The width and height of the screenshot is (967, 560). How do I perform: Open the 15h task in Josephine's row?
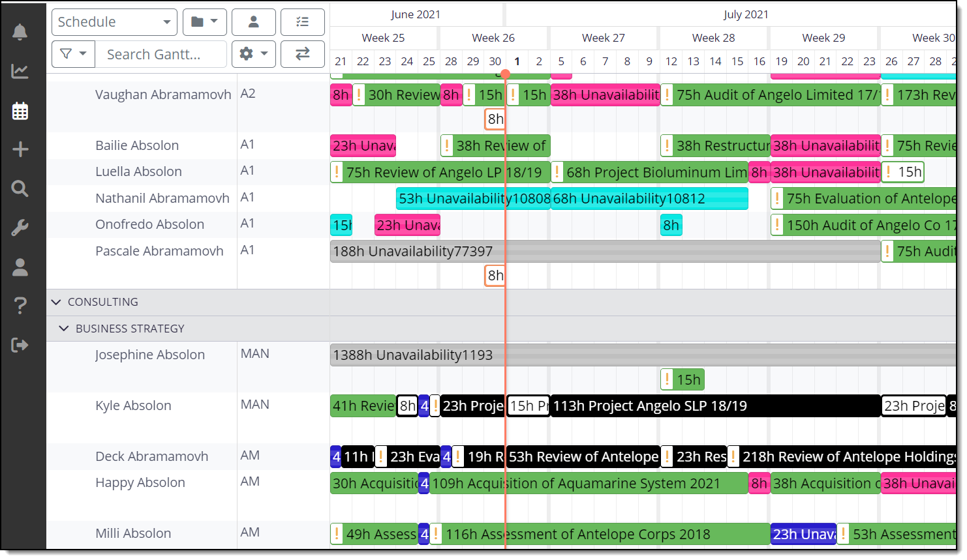(x=683, y=380)
